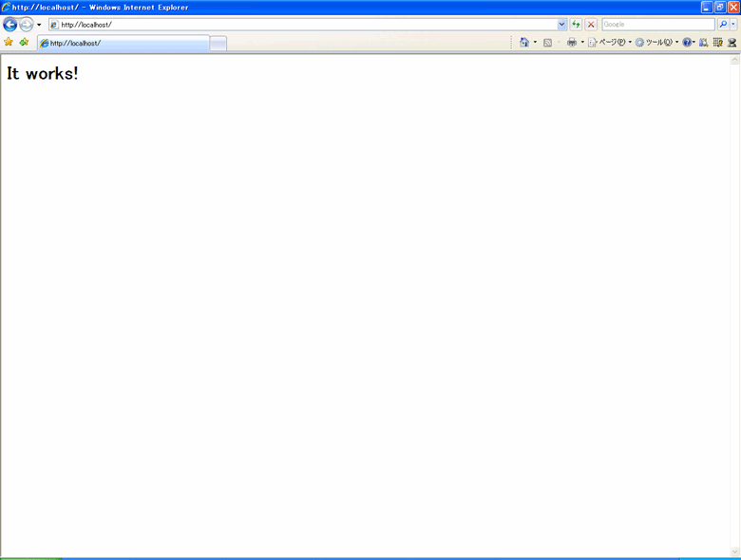
Task: Click the Home icon in the toolbar
Action: [x=523, y=43]
